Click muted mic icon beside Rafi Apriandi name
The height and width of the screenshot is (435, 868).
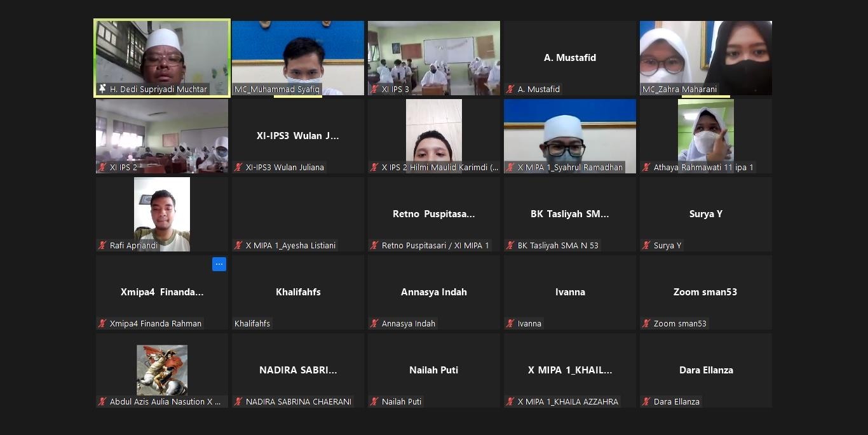click(102, 246)
